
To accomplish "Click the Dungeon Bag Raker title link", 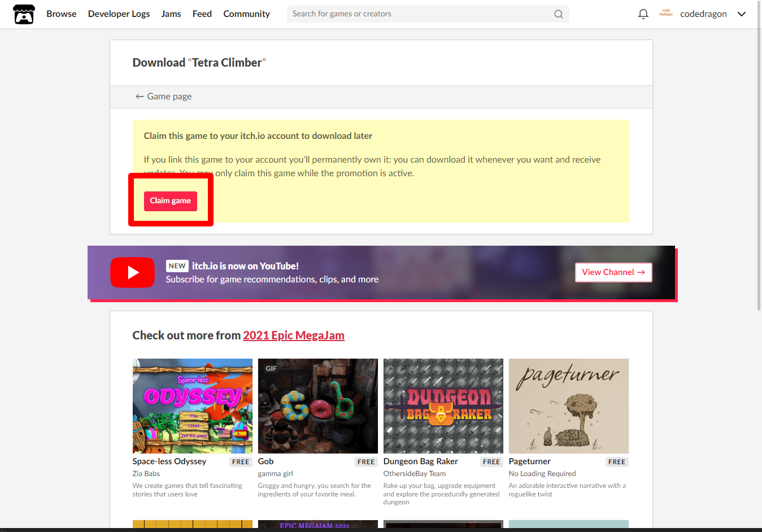I will pyautogui.click(x=421, y=461).
